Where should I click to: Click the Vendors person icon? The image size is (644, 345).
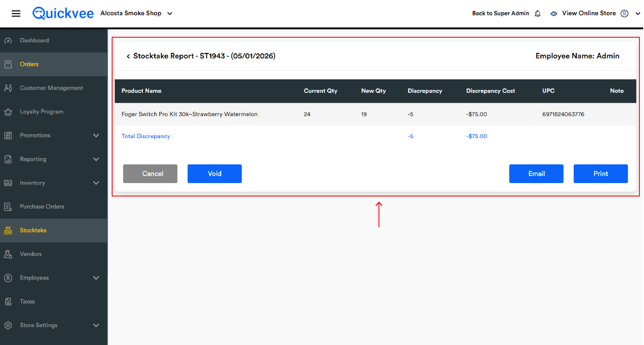tap(8, 254)
